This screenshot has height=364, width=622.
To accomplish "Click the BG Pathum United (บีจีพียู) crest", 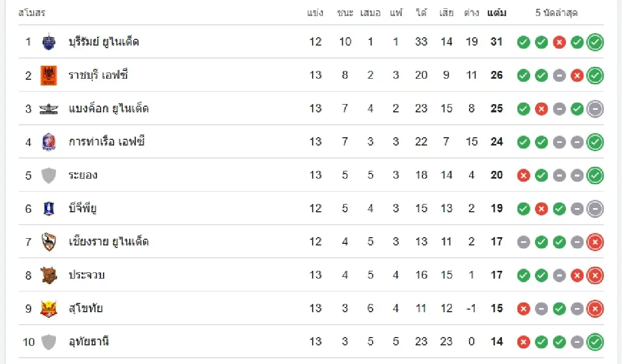I will click(48, 208).
